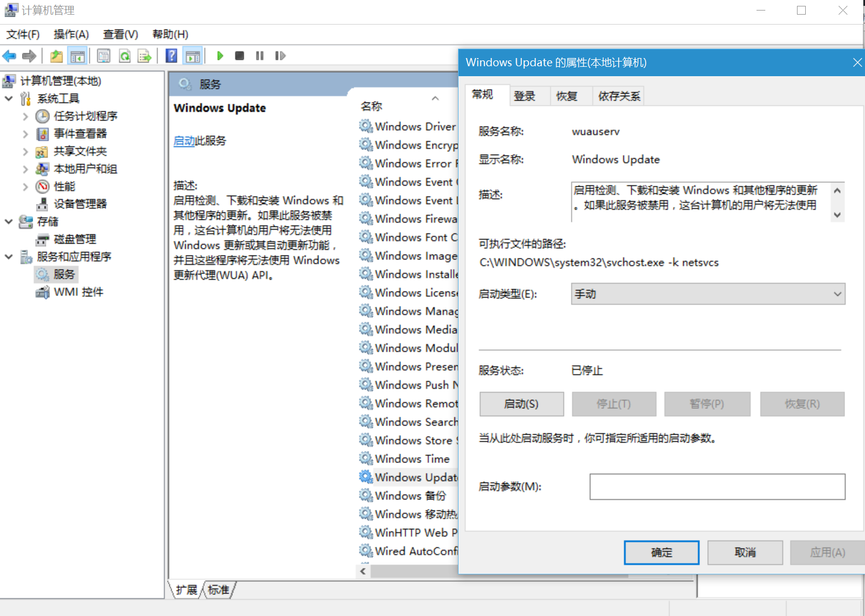865x616 pixels.
Task: Select 共享文件夹 in the tree
Action: pyautogui.click(x=80, y=151)
